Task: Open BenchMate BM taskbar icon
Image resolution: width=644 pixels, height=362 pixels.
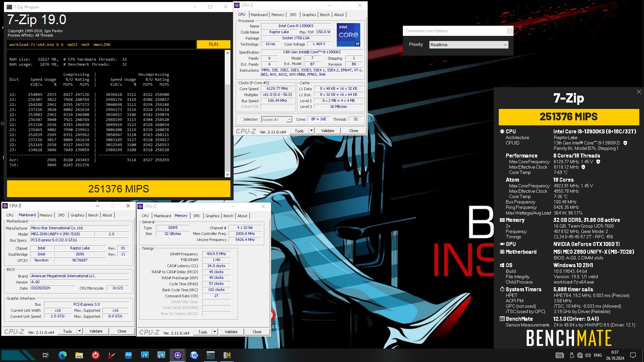Action: pyautogui.click(x=227, y=355)
